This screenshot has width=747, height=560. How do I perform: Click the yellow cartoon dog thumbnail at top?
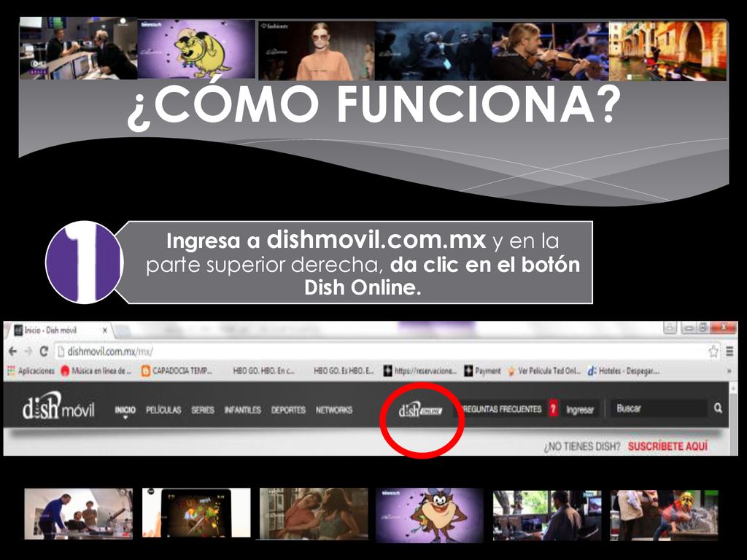click(197, 49)
